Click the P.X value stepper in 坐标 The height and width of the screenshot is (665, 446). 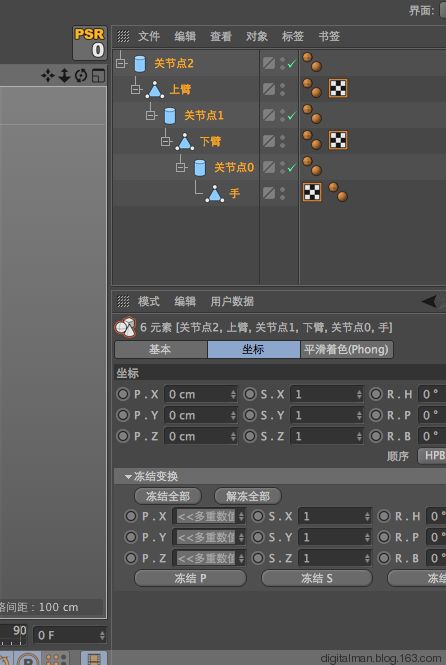[x=233, y=394]
